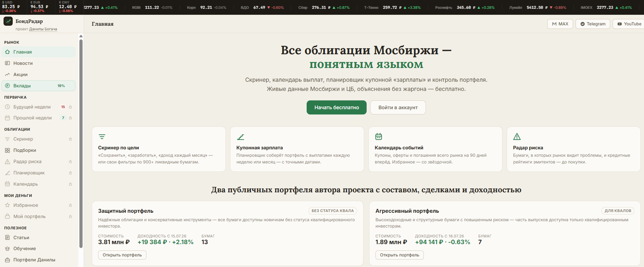
Task: Click the БондРадар logo icon
Action: click(8, 21)
